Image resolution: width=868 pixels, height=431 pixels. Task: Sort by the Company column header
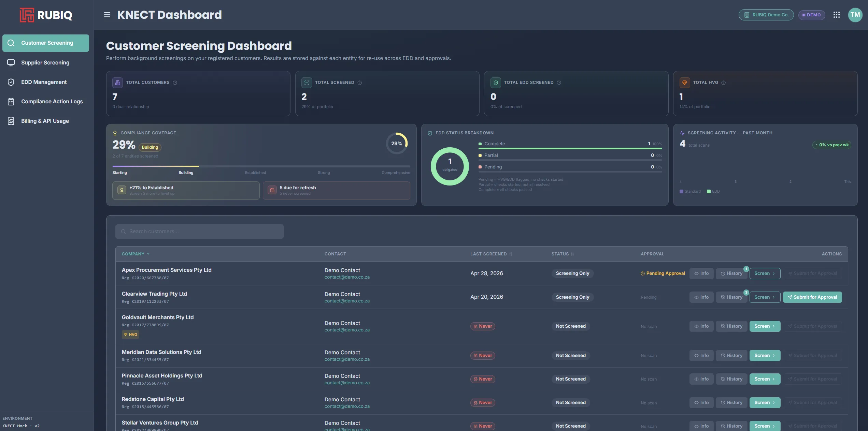[136, 254]
